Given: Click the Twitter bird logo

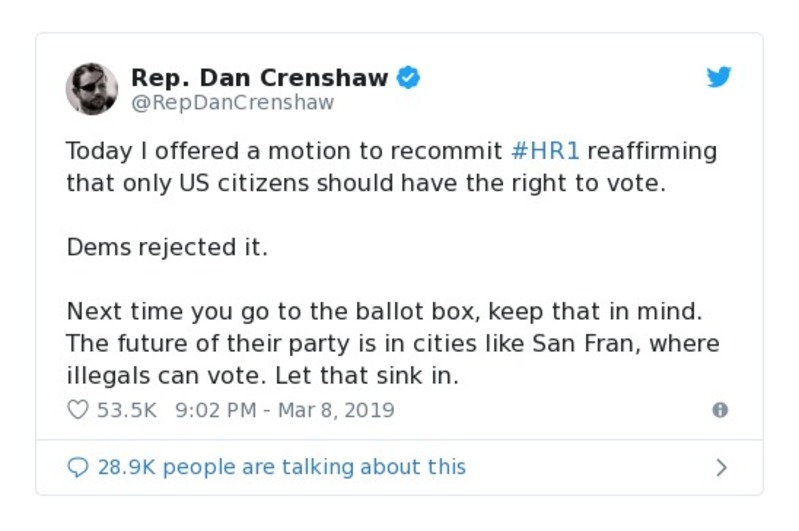Looking at the screenshot, I should (719, 77).
